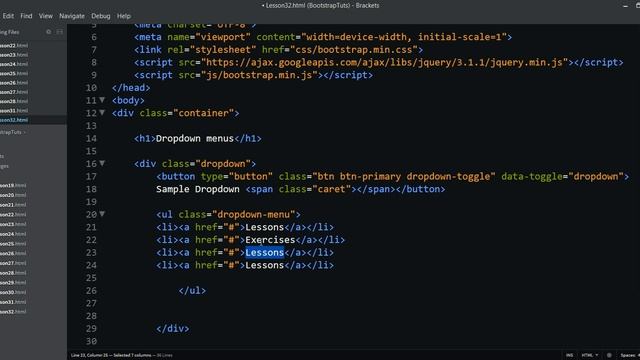Click Lessons link text on line 21
This screenshot has width=640, height=360.
(x=264, y=227)
